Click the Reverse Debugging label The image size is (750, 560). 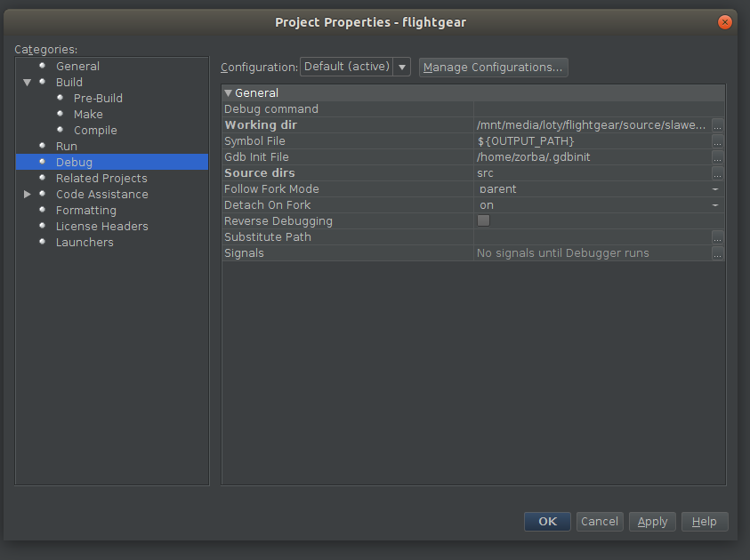278,221
